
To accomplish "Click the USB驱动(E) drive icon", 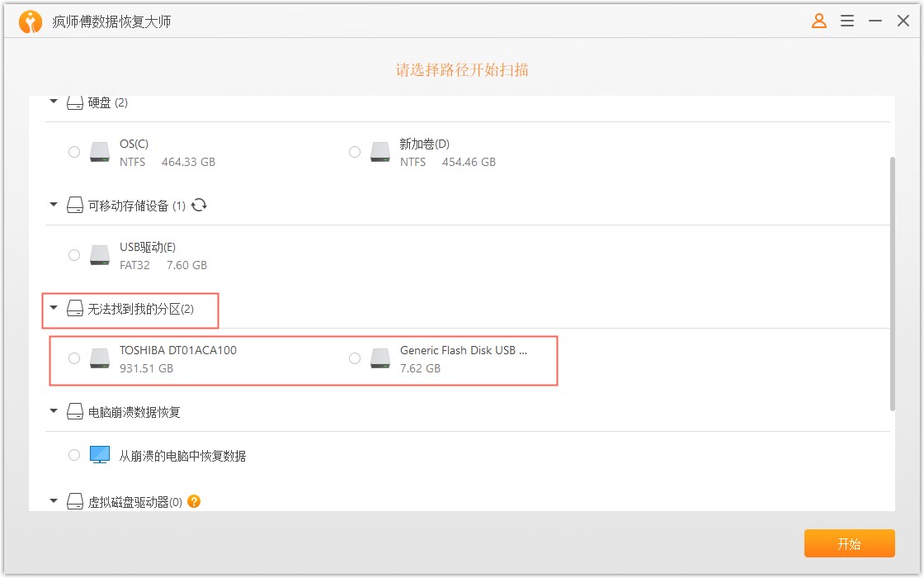I will [x=100, y=255].
